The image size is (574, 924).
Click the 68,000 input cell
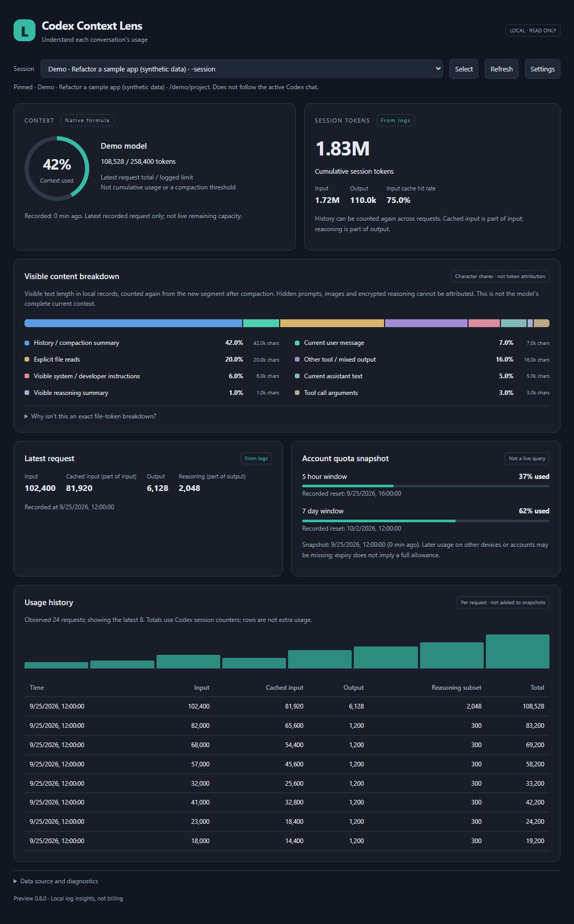(x=200, y=745)
